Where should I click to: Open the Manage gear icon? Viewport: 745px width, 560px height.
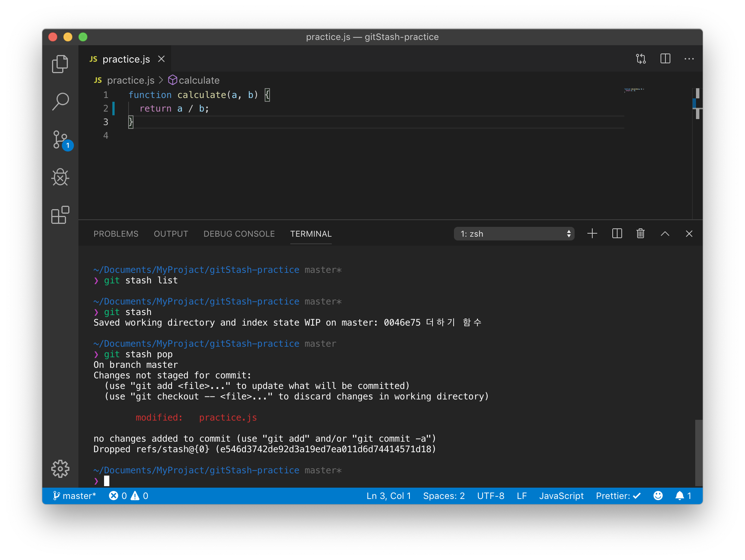[60, 469]
